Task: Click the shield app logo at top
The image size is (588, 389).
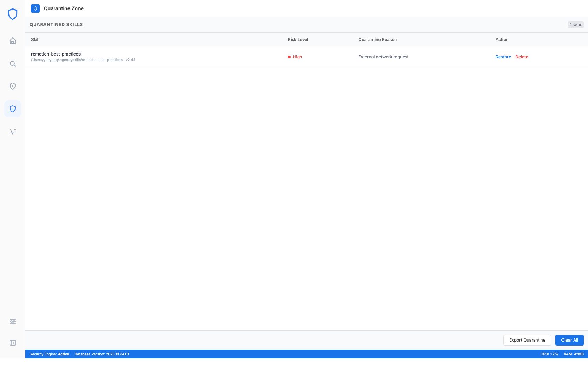Action: click(x=13, y=14)
